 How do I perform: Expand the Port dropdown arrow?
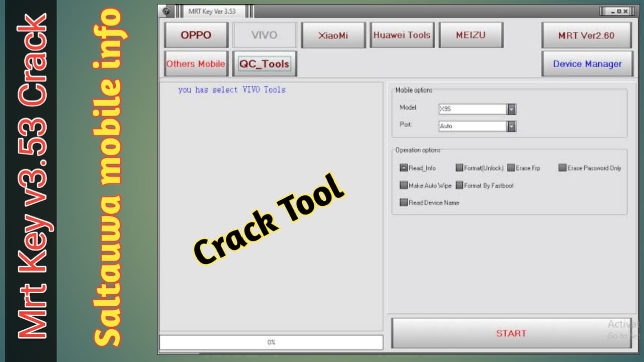click(x=512, y=126)
